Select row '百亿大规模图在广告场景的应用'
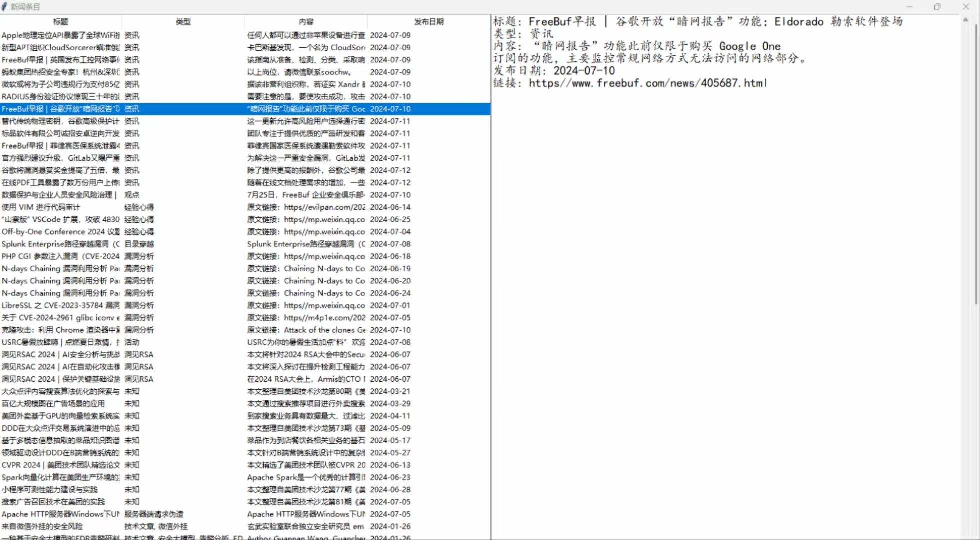 (245, 403)
